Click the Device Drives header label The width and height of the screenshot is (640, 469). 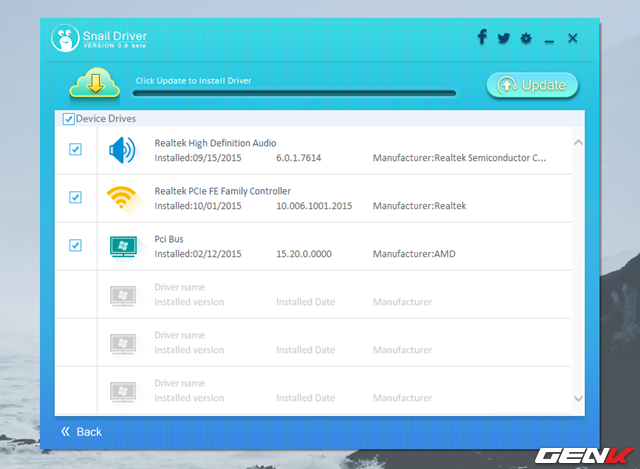(106, 119)
